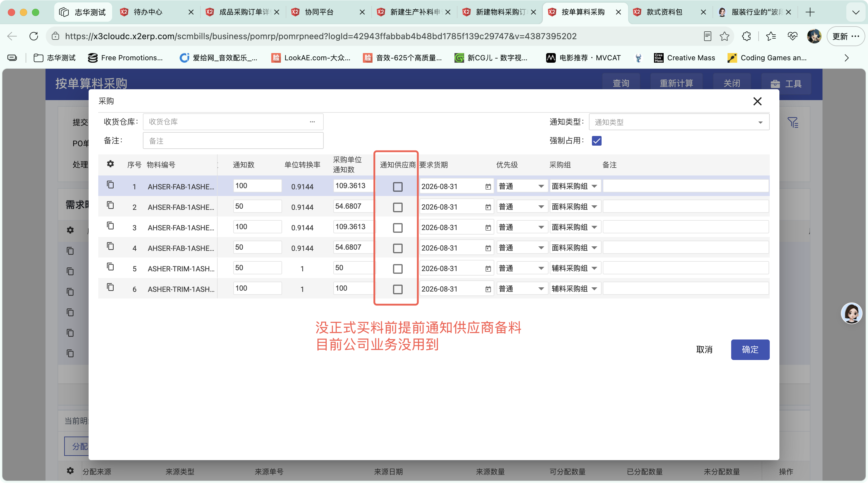Image resolution: width=868 pixels, height=483 pixels.
Task: Close the 采购 dialog with X
Action: point(757,101)
